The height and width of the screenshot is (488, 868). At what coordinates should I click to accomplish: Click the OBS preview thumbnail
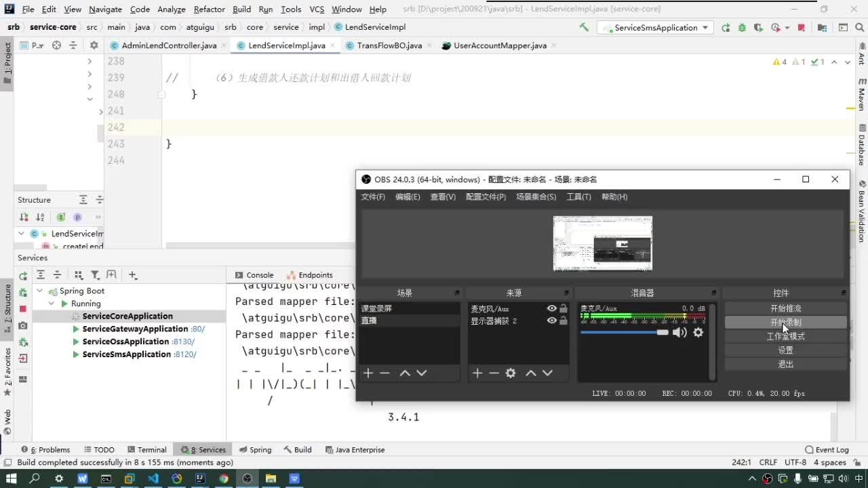pos(603,243)
